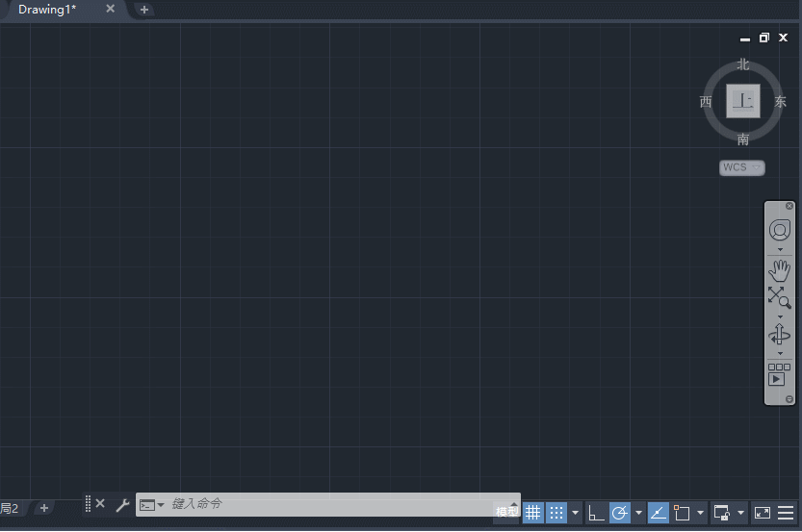Click the ViewCube top face 上
Screen dimensions: 802x532
tap(743, 101)
